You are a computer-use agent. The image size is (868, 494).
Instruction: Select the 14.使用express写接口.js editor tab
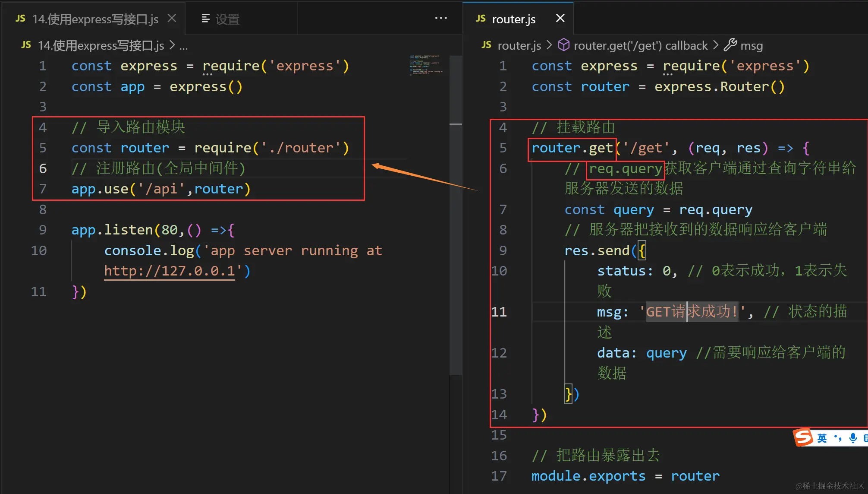[95, 19]
